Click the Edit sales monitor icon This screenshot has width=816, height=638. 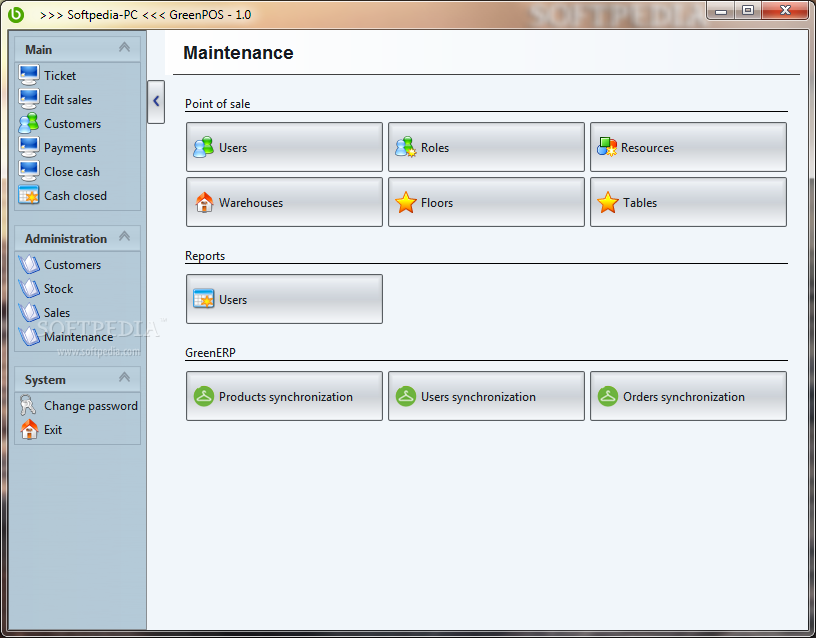click(x=28, y=99)
